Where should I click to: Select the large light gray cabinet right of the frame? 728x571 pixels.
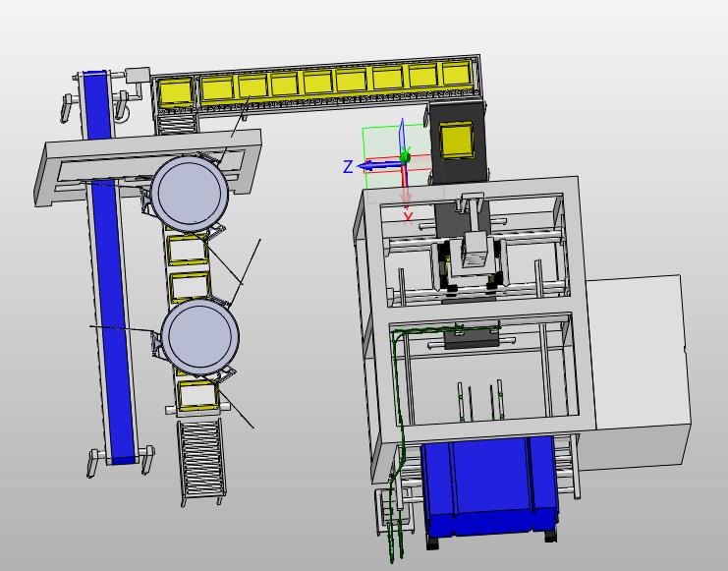[639, 371]
